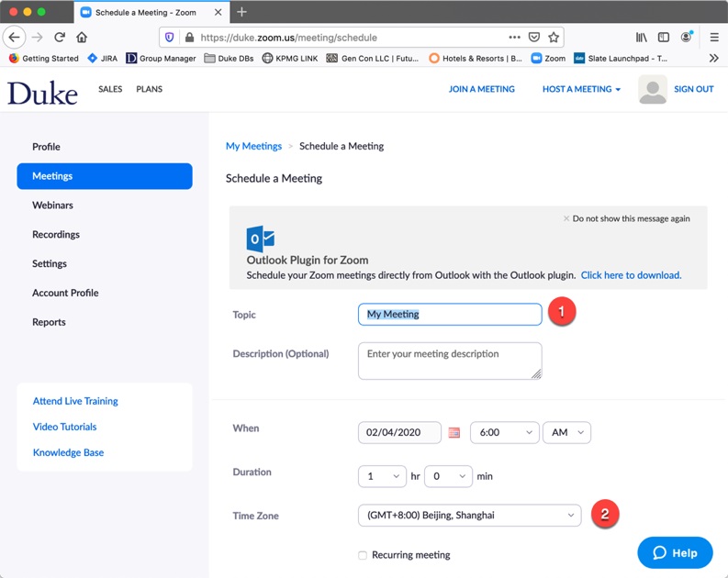The image size is (728, 578).
Task: Open the duration minutes dropdown
Action: pyautogui.click(x=448, y=476)
